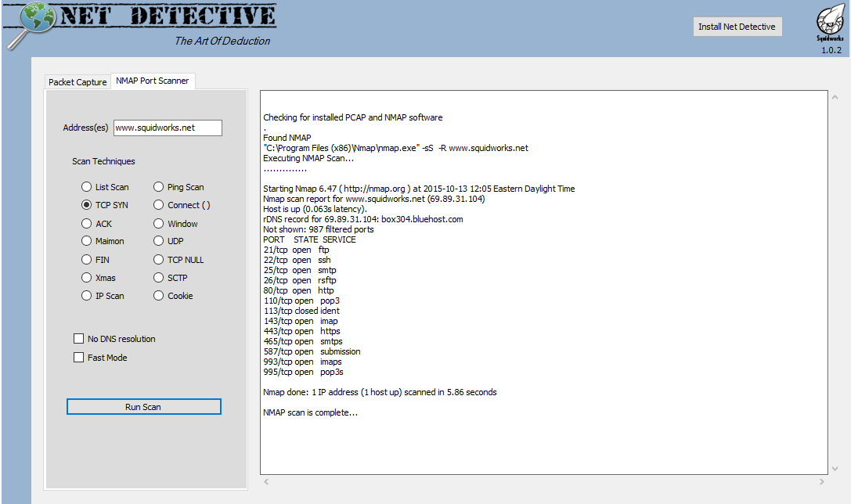Click the 'NMAP scan is complete...' line
The image size is (851, 504).
(x=311, y=413)
